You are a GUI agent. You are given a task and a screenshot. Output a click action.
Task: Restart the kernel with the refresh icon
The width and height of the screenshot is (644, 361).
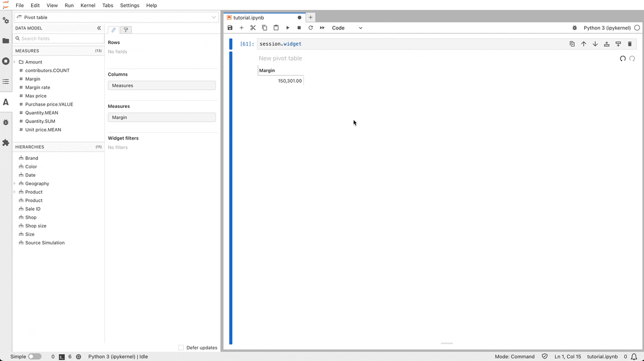pos(310,28)
